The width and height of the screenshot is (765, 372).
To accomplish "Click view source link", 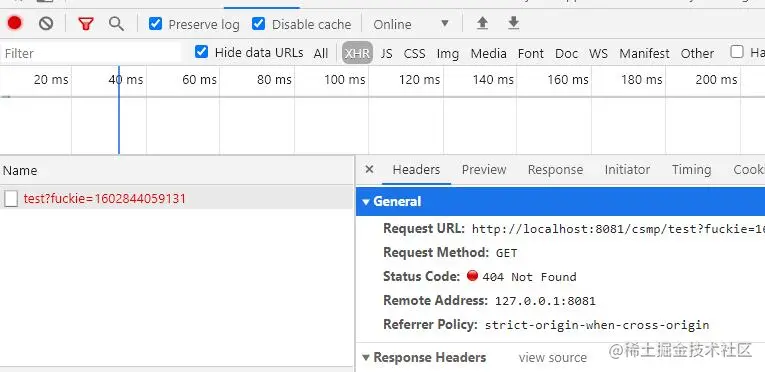I will tap(553, 358).
